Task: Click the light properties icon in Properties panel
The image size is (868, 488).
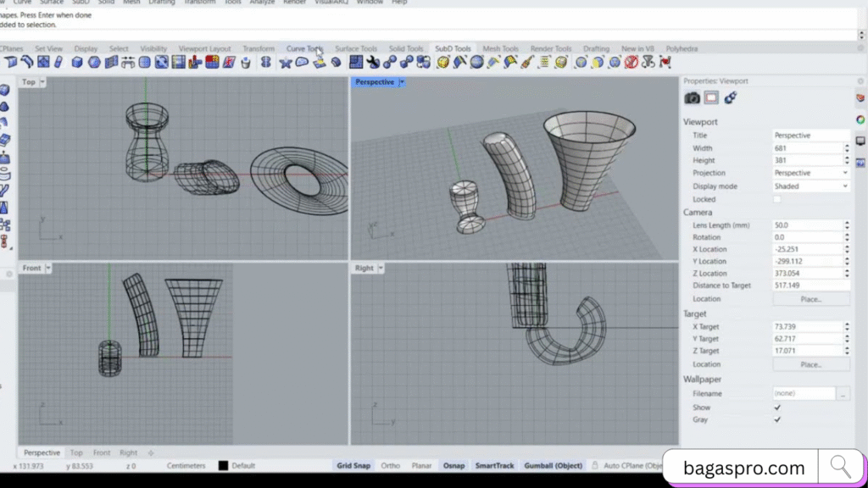Action: tap(730, 97)
